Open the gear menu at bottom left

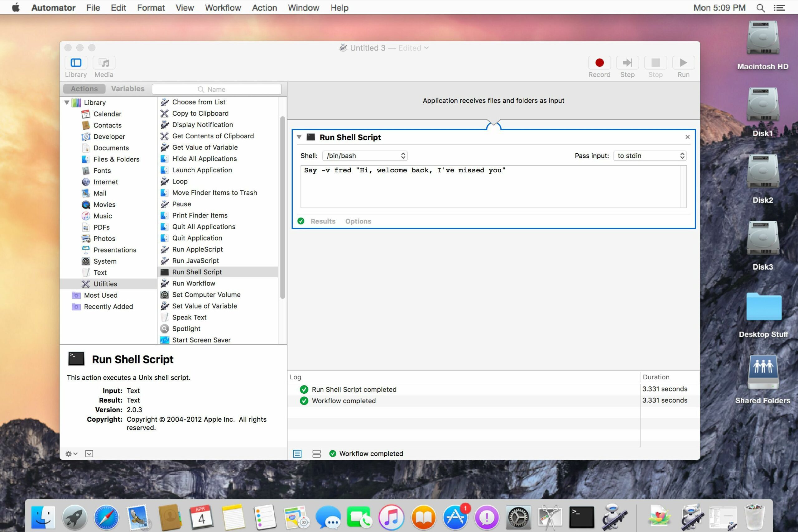(x=71, y=454)
